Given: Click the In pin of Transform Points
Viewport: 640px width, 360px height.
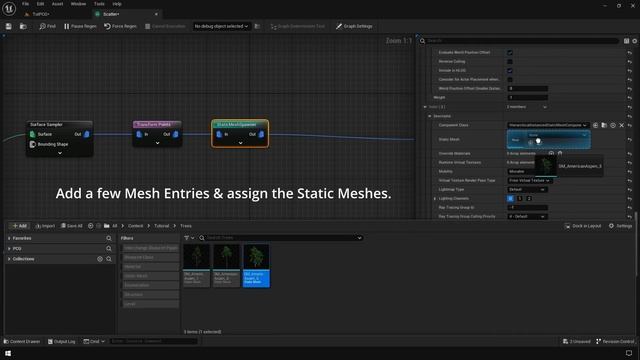Looking at the screenshot, I should [139, 134].
